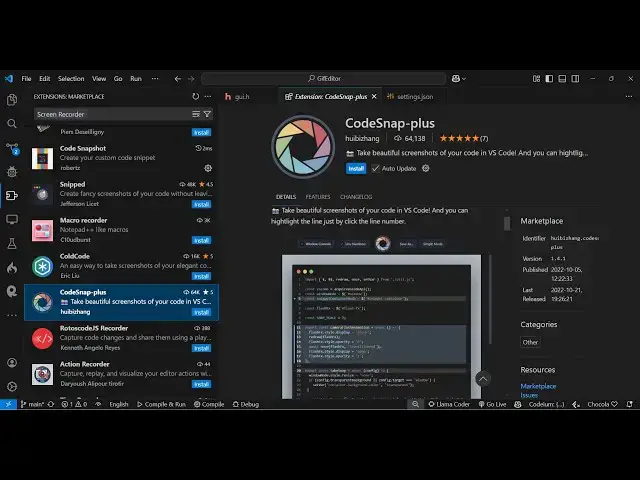Refresh the extensions marketplace list
640x480 pixels.
click(x=196, y=96)
